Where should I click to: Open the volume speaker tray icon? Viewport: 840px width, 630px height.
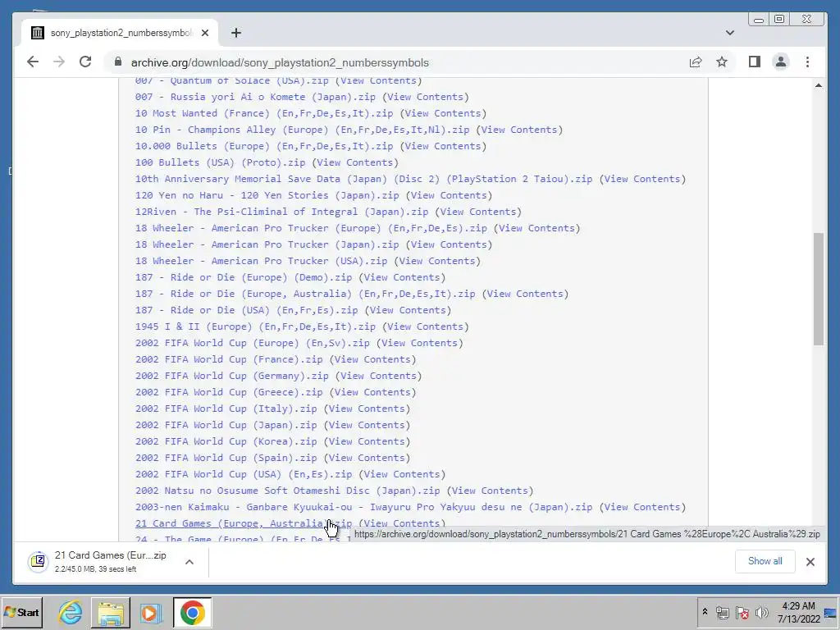(760, 612)
